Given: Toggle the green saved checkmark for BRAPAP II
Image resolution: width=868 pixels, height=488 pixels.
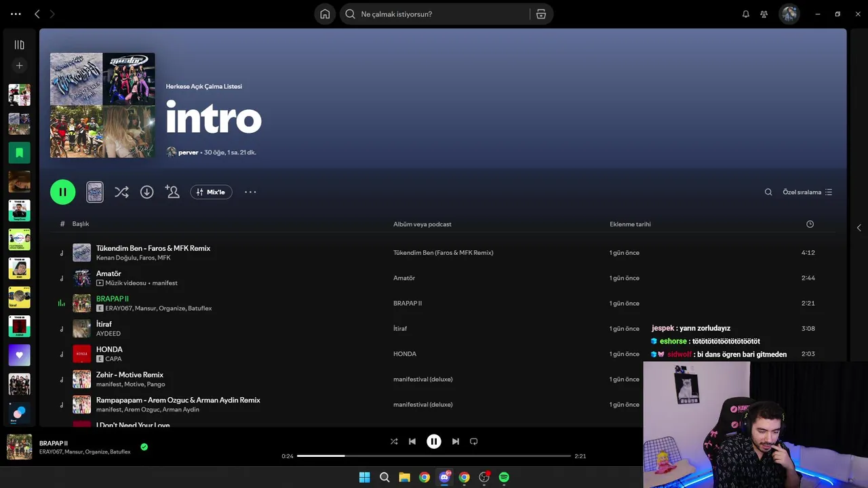Looking at the screenshot, I should (x=144, y=447).
